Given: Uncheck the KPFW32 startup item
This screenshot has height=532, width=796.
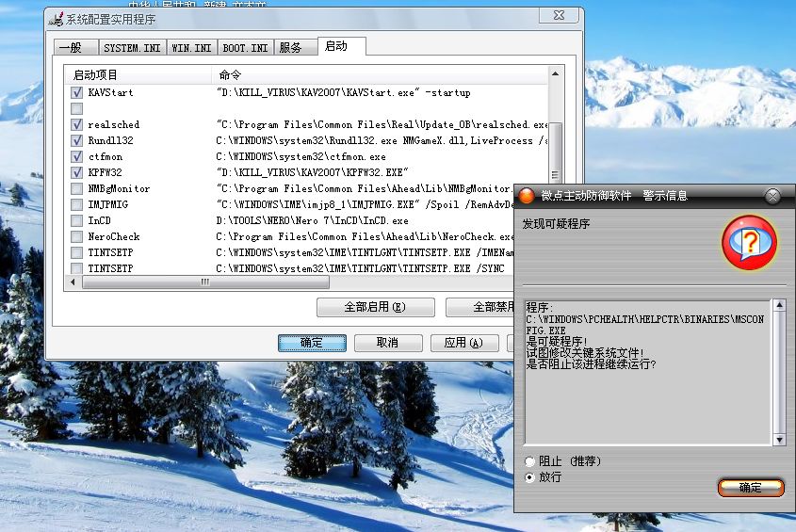Looking at the screenshot, I should (x=76, y=172).
